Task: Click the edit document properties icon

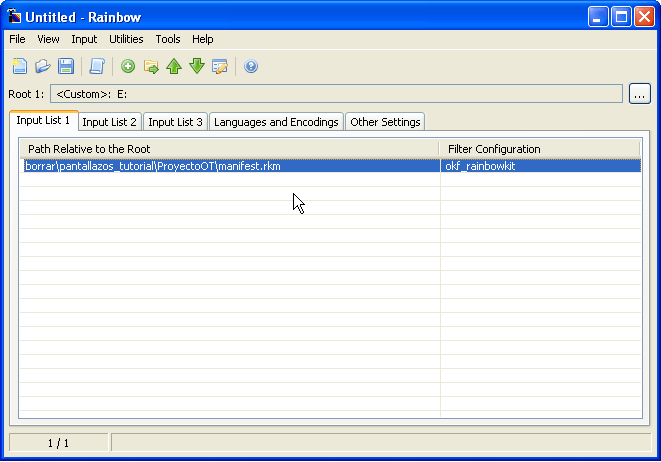Action: [220, 67]
